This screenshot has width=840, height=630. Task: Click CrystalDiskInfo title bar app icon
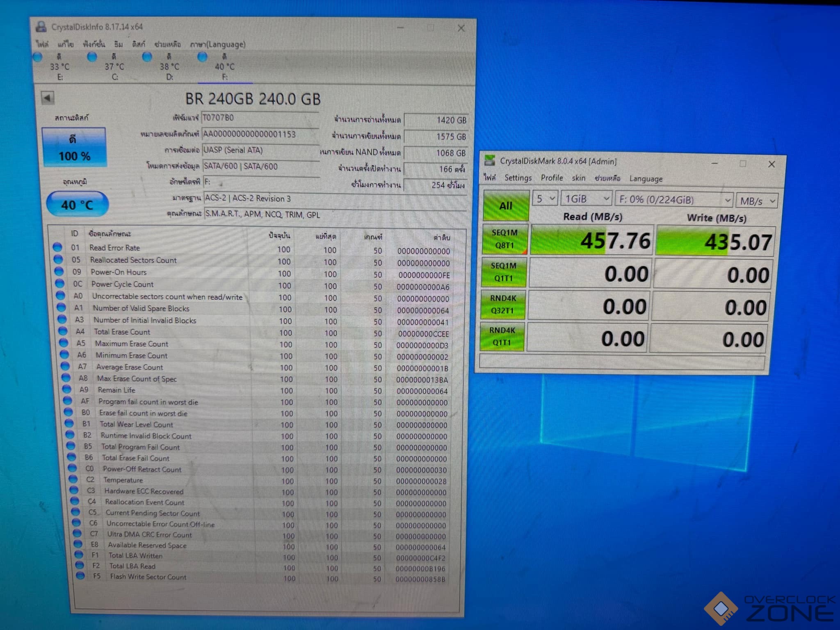click(41, 27)
